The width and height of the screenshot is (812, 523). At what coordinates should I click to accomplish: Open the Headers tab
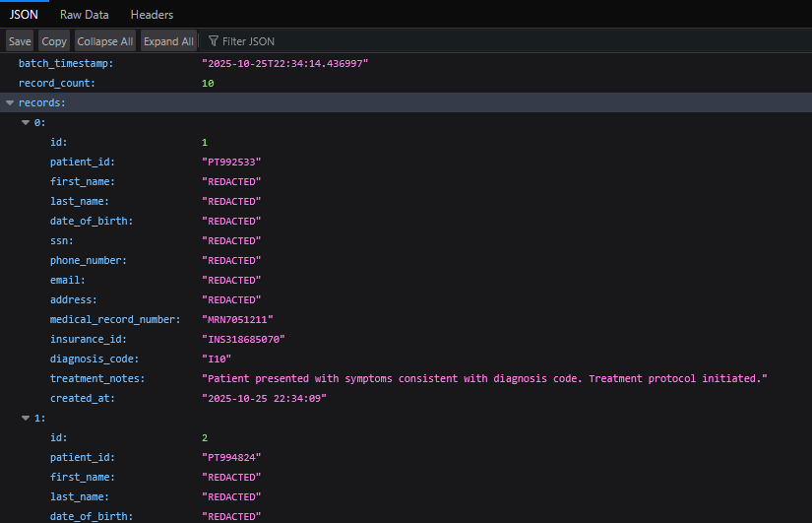click(x=152, y=15)
